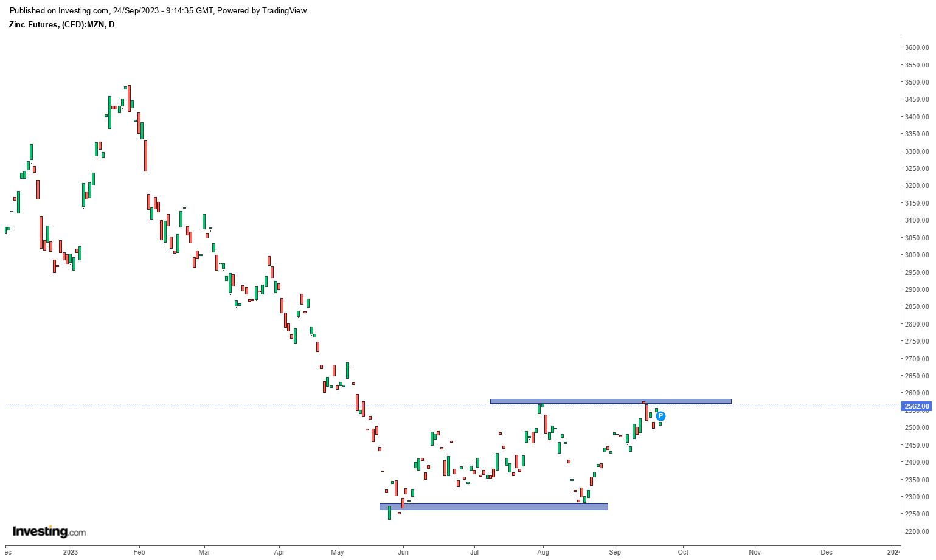
Task: Click the Zinc Futures chart title
Action: [61, 24]
